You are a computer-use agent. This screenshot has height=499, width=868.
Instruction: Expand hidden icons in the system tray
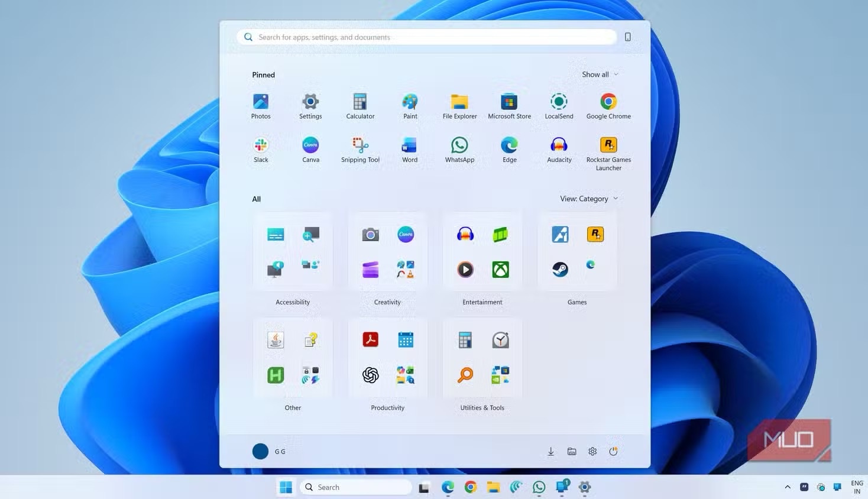787,487
